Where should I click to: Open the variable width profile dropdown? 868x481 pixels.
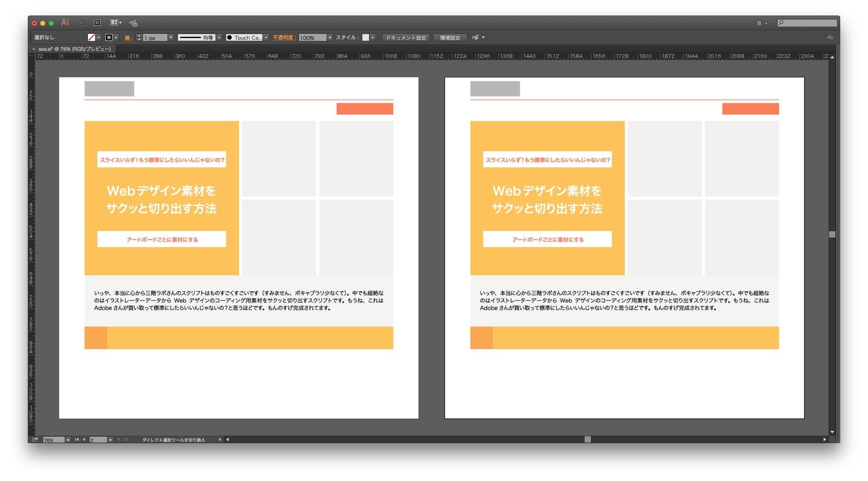219,37
